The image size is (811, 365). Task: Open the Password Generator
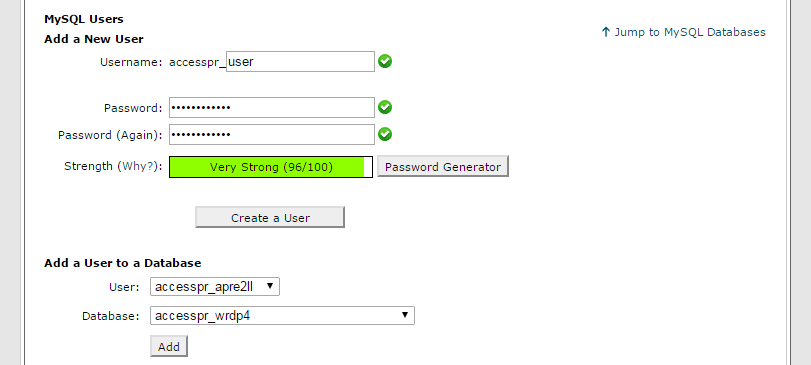coord(443,167)
